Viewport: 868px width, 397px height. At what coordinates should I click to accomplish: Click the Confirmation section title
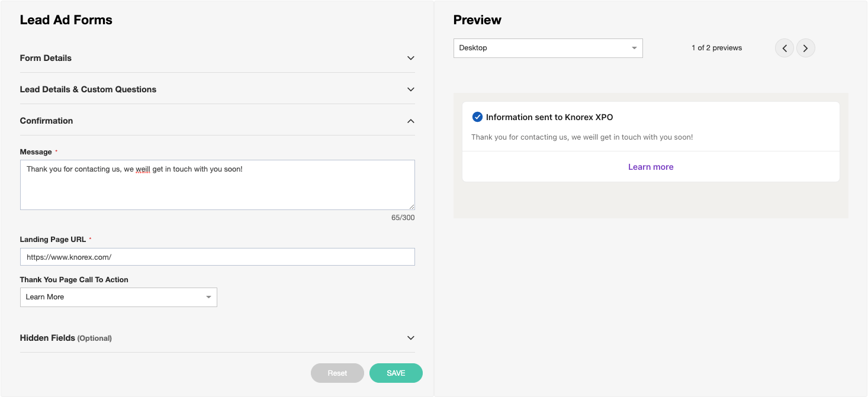pyautogui.click(x=46, y=121)
